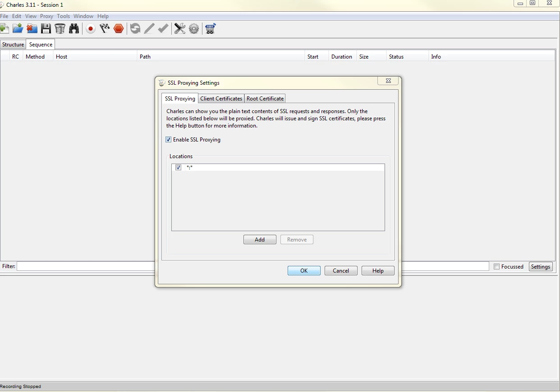Viewport: 560px width, 392px height.
Task: Uncheck Enable SSL Proxying checkbox
Action: pos(169,140)
